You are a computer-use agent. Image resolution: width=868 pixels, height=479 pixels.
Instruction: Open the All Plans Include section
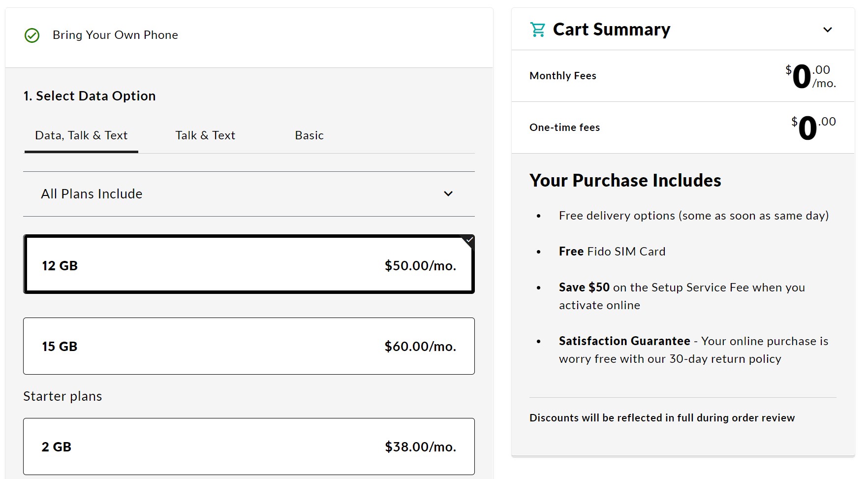pyautogui.click(x=92, y=194)
